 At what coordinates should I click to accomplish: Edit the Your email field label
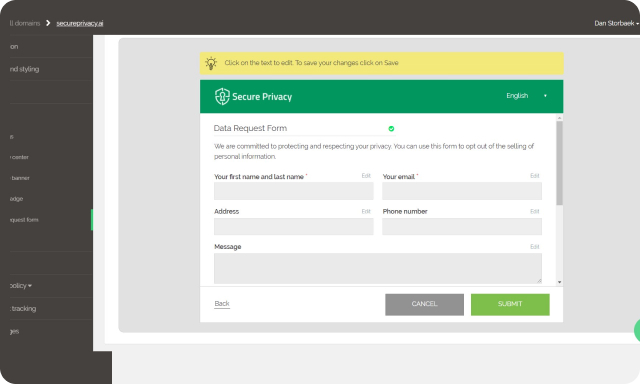tap(535, 176)
